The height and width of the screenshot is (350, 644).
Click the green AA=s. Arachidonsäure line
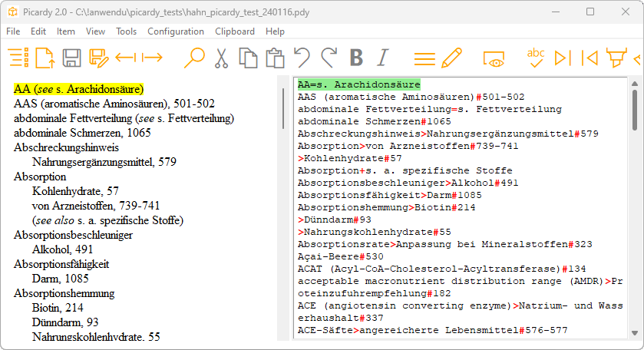pyautogui.click(x=358, y=84)
